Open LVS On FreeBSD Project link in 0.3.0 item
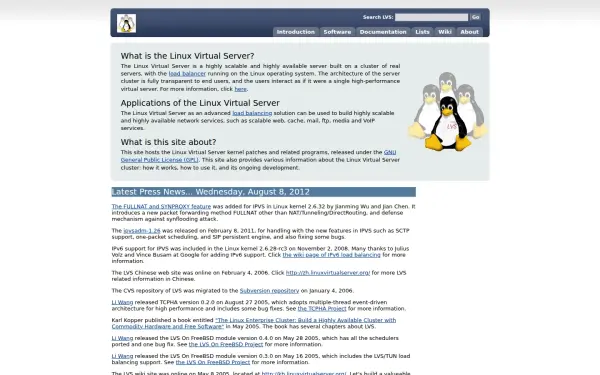 pos(213,362)
